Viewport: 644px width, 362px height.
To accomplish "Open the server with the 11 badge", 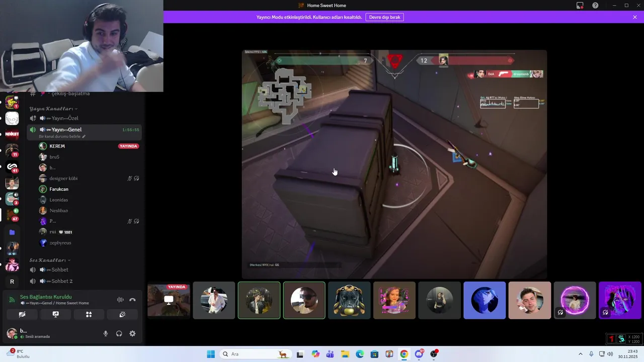I will pos(12,150).
